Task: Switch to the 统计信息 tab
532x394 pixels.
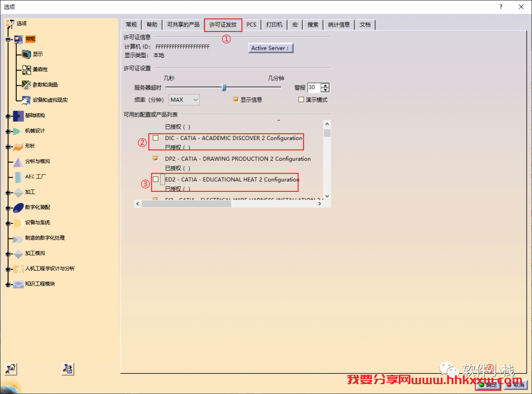Action: (x=339, y=25)
